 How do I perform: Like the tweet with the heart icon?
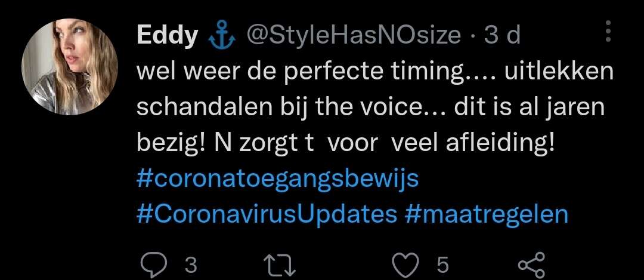tap(405, 265)
